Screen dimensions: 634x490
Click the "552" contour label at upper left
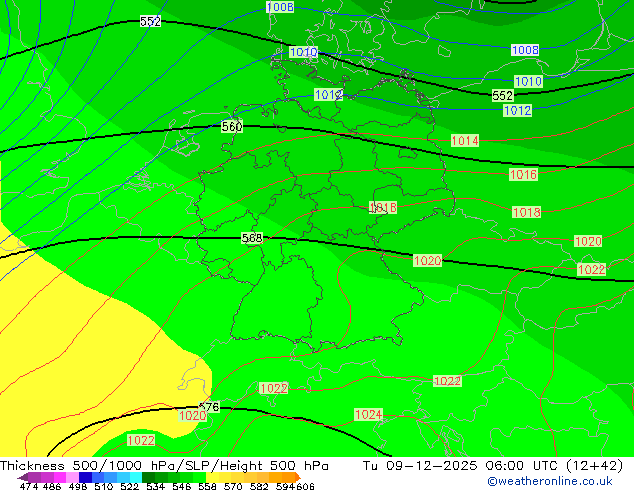click(x=150, y=21)
